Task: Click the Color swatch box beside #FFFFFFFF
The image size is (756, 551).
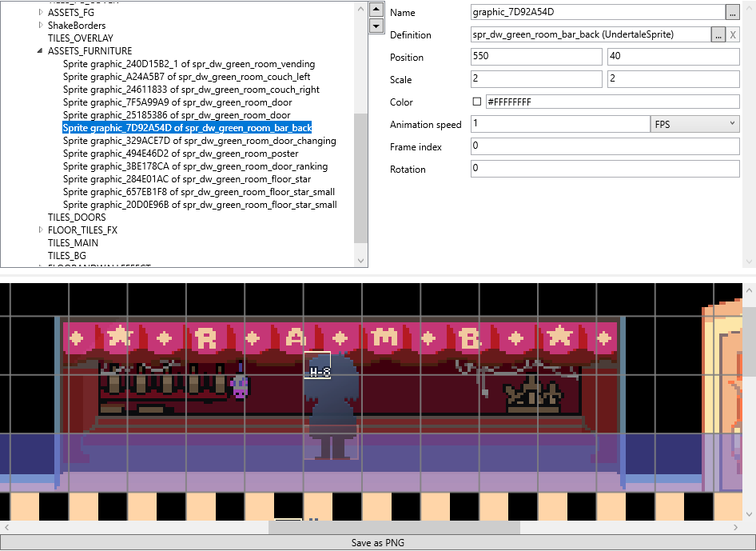Action: point(477,102)
